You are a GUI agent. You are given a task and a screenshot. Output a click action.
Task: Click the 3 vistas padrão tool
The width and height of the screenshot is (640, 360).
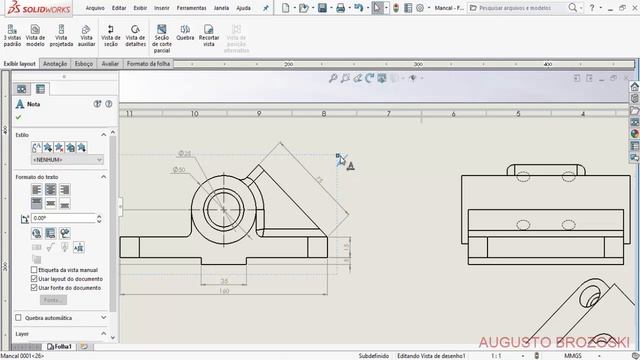(12, 35)
